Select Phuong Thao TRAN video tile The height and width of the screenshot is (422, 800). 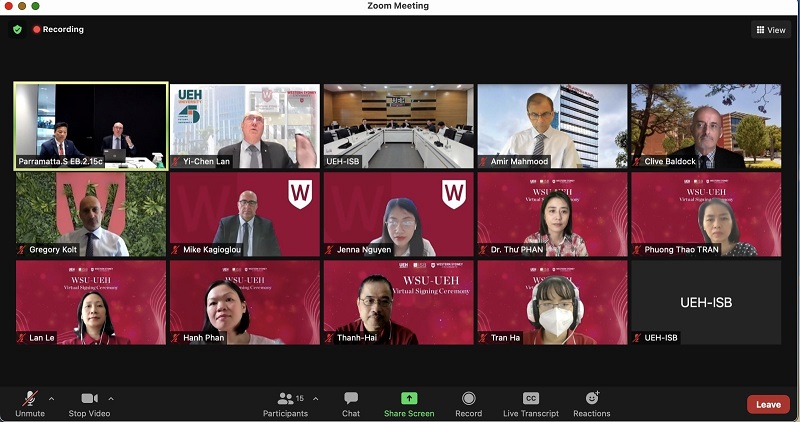[x=706, y=214]
